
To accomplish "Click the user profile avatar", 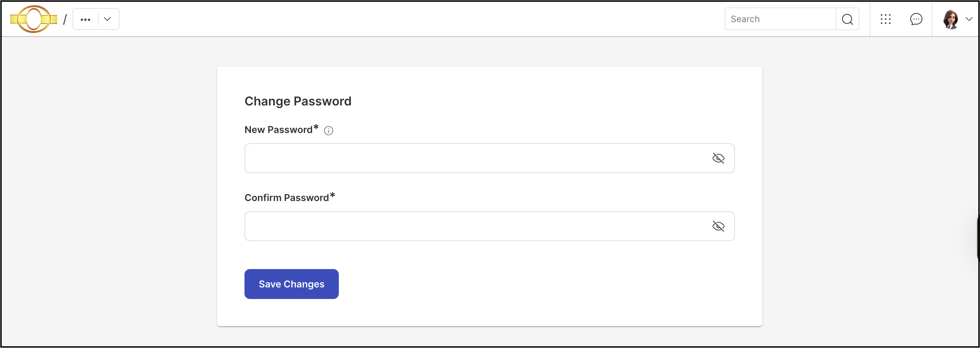I will (950, 19).
